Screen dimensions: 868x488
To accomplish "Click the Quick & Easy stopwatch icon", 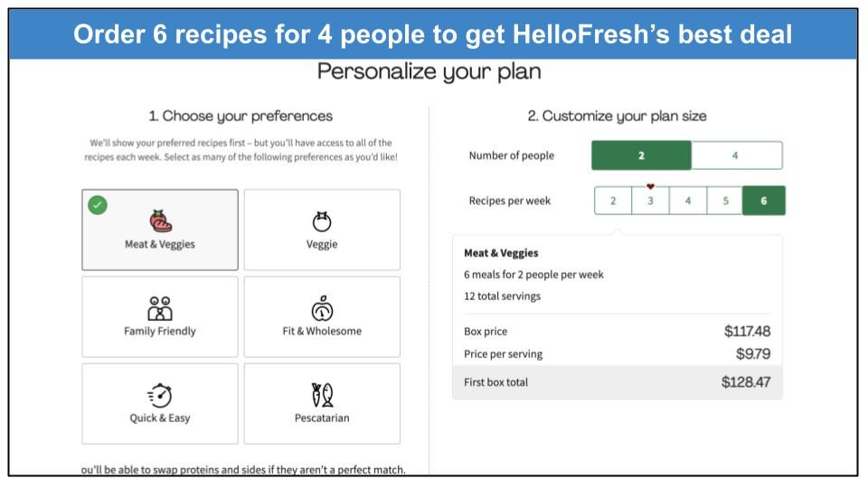I will point(160,395).
